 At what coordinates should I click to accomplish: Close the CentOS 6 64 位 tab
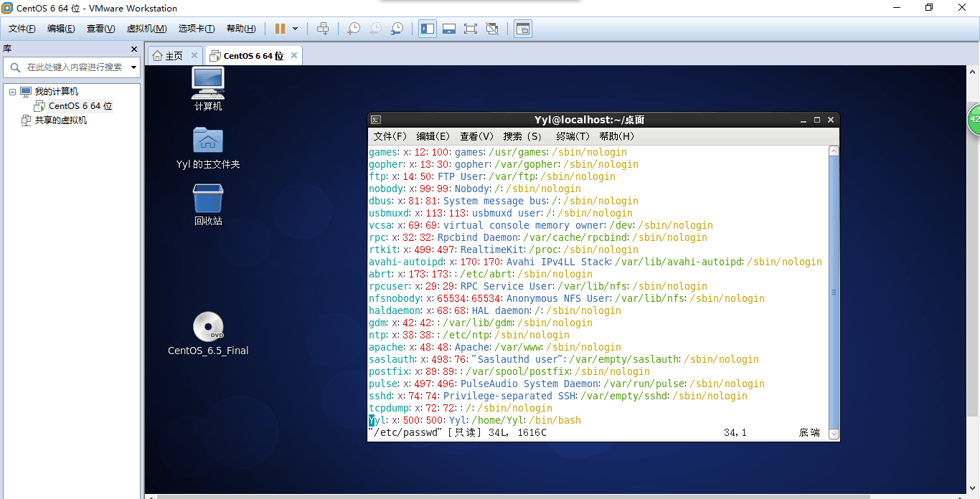tap(294, 55)
